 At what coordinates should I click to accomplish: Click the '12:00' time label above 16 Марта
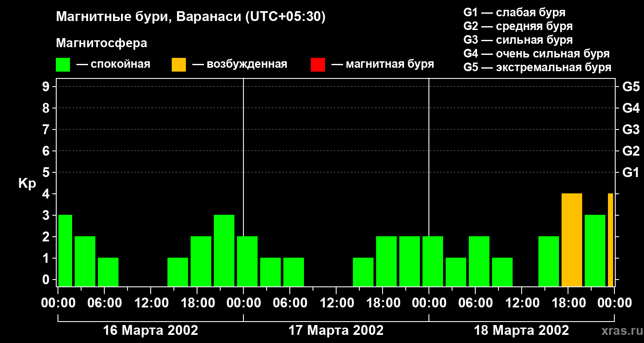pyautogui.click(x=151, y=303)
